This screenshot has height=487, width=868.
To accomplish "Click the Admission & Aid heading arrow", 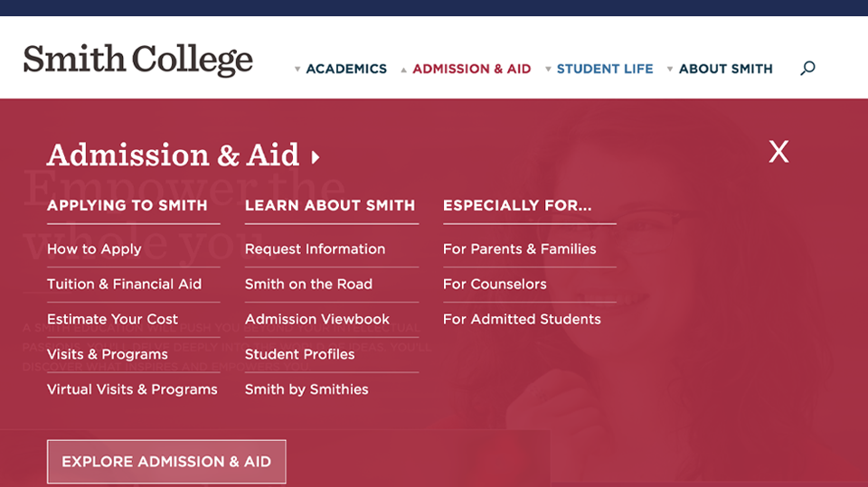I will [316, 157].
